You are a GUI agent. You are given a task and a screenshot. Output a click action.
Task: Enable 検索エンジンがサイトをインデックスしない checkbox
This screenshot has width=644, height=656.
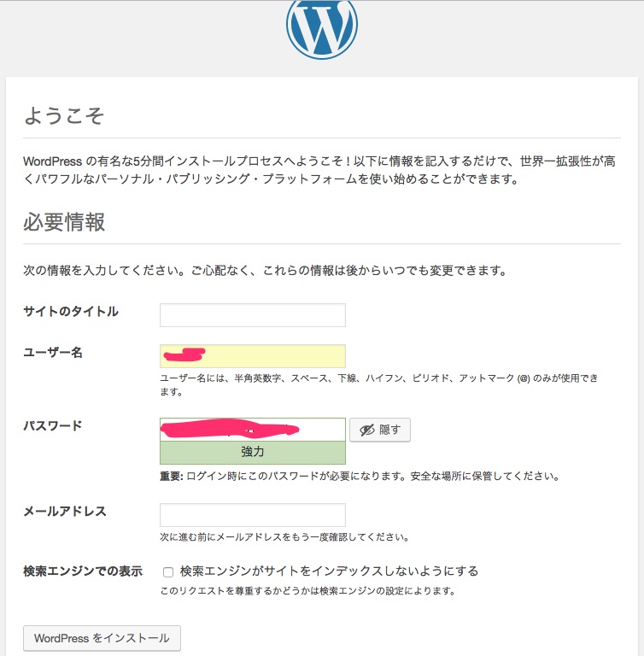168,572
